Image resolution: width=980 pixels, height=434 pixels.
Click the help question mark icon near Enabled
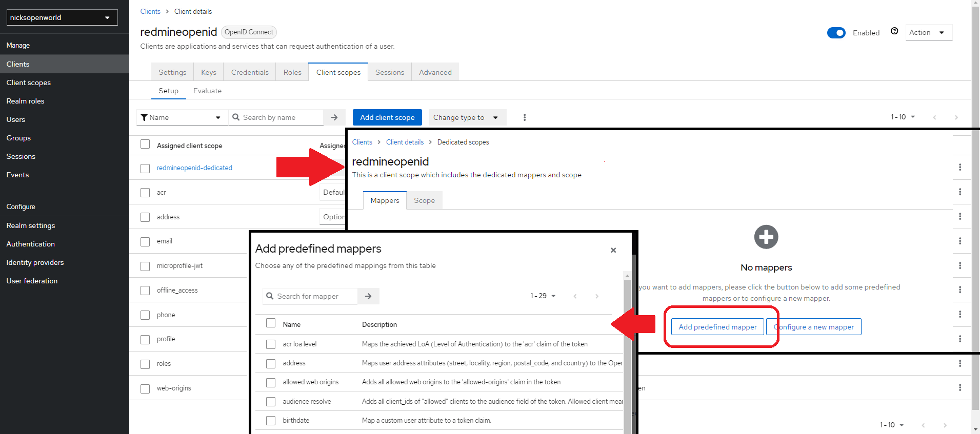[894, 31]
